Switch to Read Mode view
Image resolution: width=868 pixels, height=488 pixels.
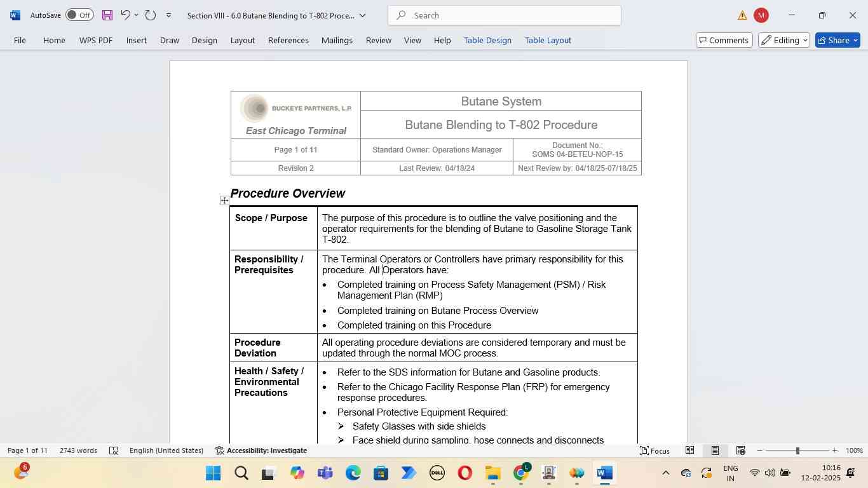click(689, 451)
